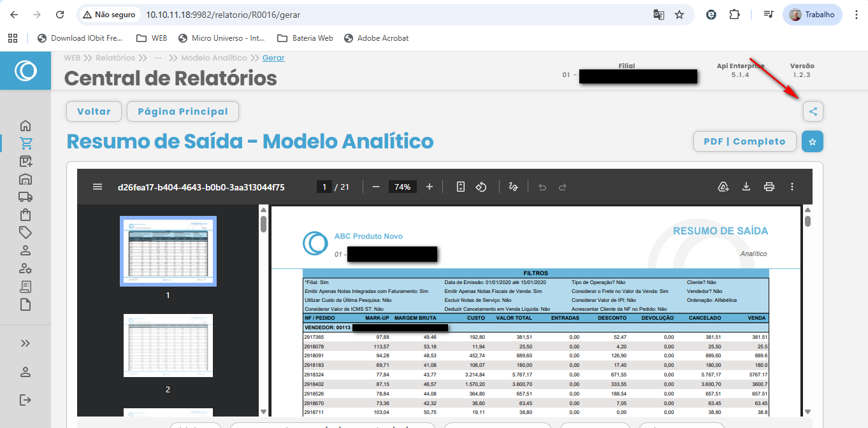Click the home icon in the sidebar

click(x=25, y=125)
